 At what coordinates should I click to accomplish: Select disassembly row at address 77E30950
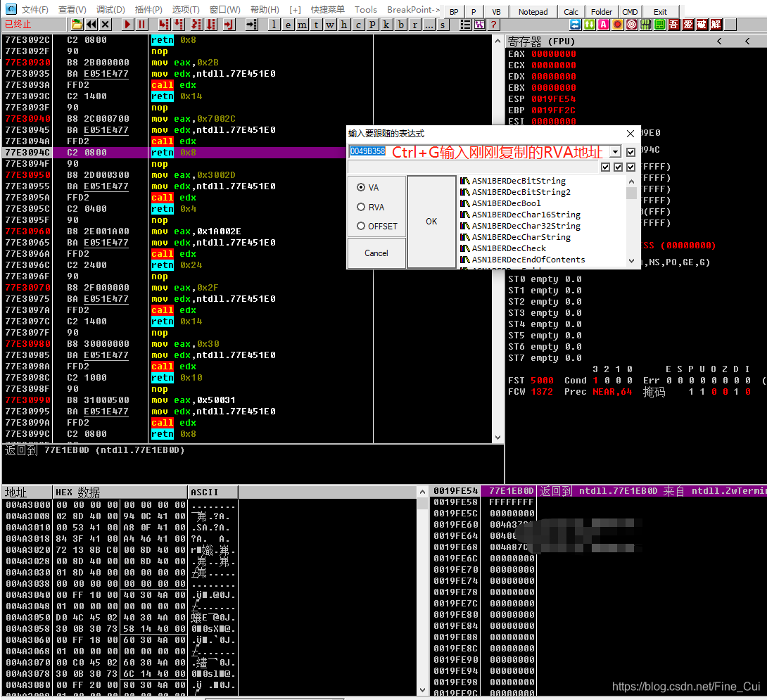click(246, 175)
